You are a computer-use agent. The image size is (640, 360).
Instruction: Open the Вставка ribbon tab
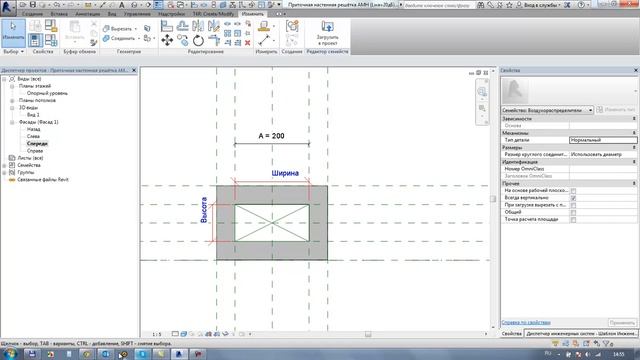[59, 14]
